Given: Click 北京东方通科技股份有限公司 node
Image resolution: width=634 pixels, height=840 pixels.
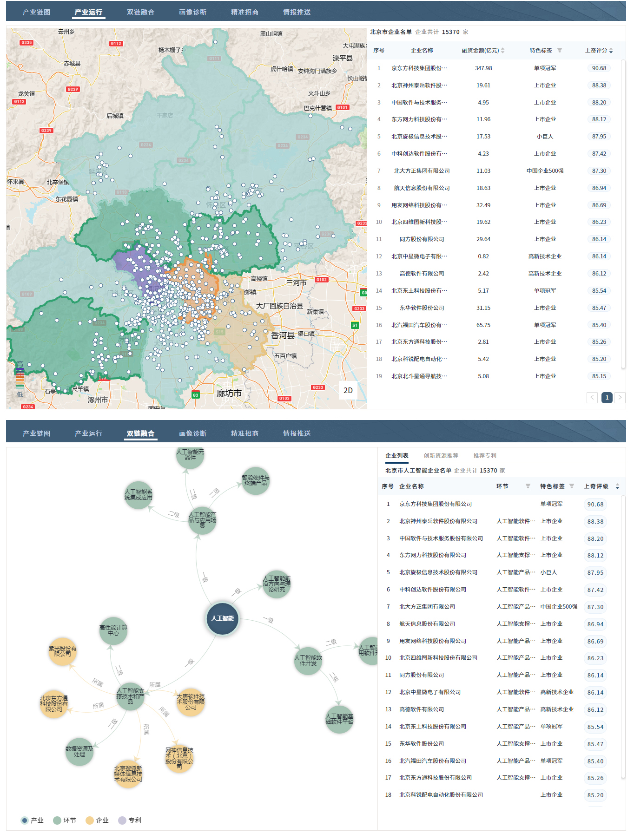Looking at the screenshot, I should tap(54, 704).
